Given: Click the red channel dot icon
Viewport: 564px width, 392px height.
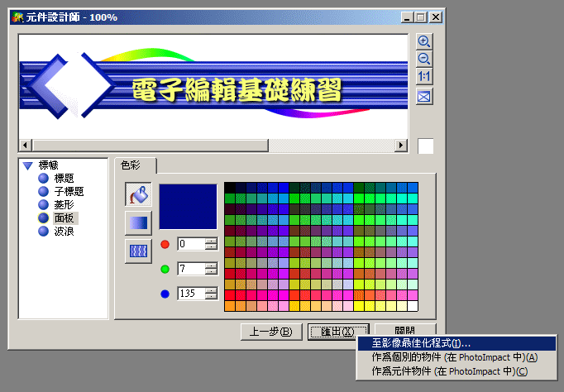Looking at the screenshot, I should click(165, 244).
